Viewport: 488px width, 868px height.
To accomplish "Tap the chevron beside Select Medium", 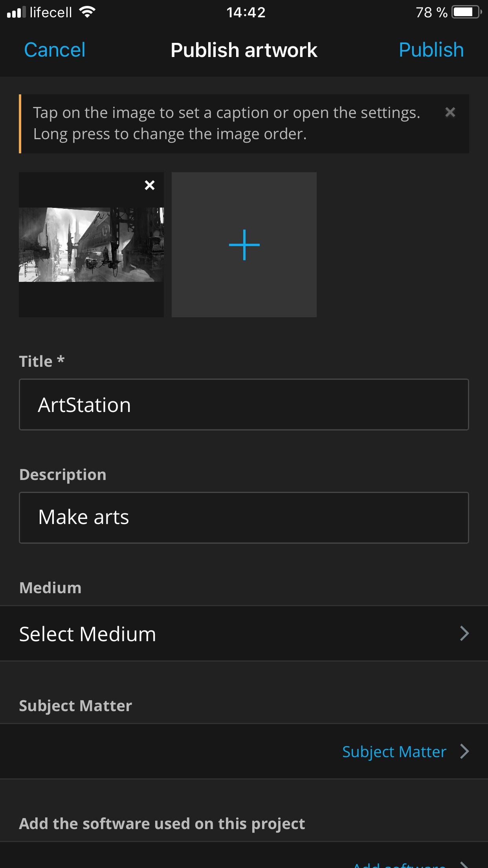I will point(464,634).
